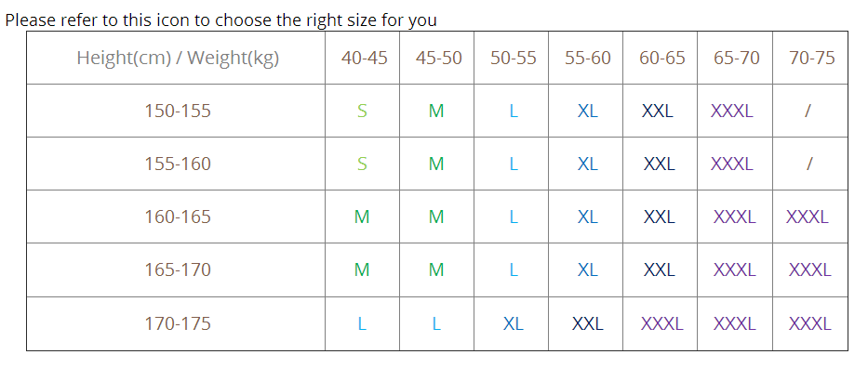Click the 170-175 height row label
This screenshot has width=868, height=381.
point(178,323)
